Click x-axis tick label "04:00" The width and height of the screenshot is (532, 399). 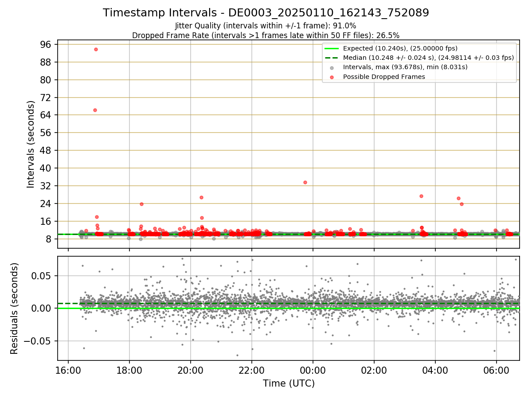(x=435, y=370)
